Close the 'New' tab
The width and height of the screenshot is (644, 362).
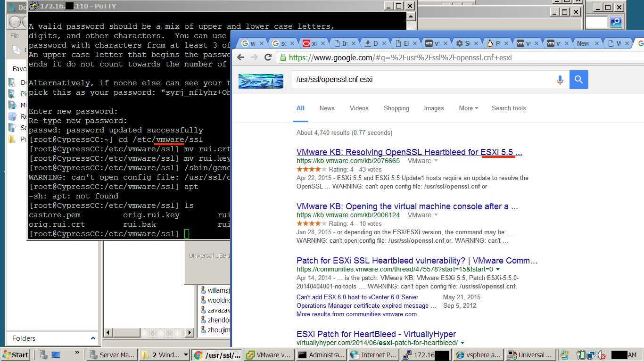pos(597,43)
